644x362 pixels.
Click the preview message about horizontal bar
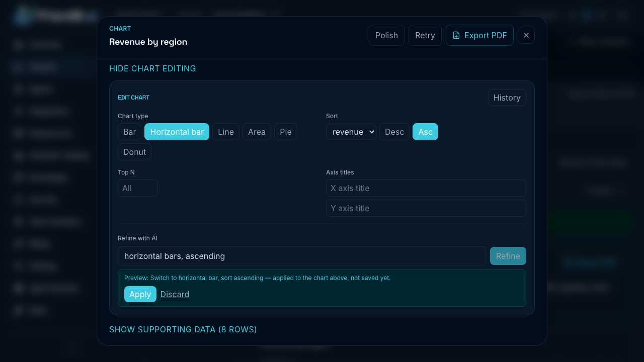pos(257,278)
